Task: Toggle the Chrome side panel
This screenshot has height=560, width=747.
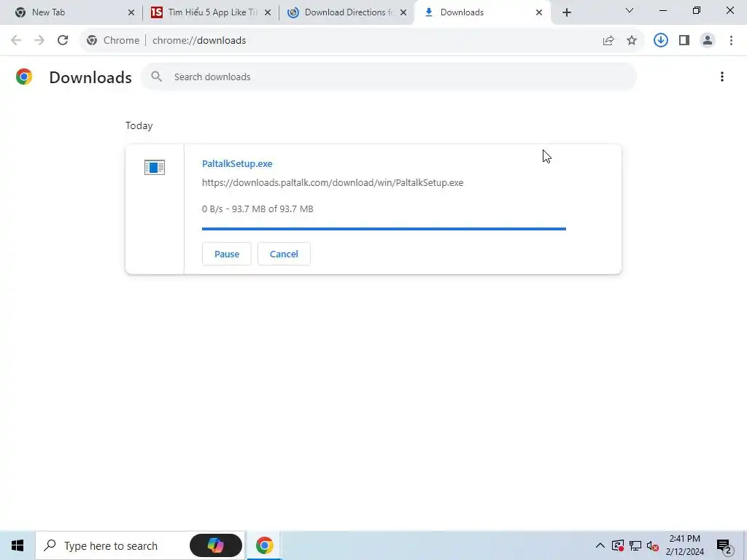Action: (x=684, y=41)
